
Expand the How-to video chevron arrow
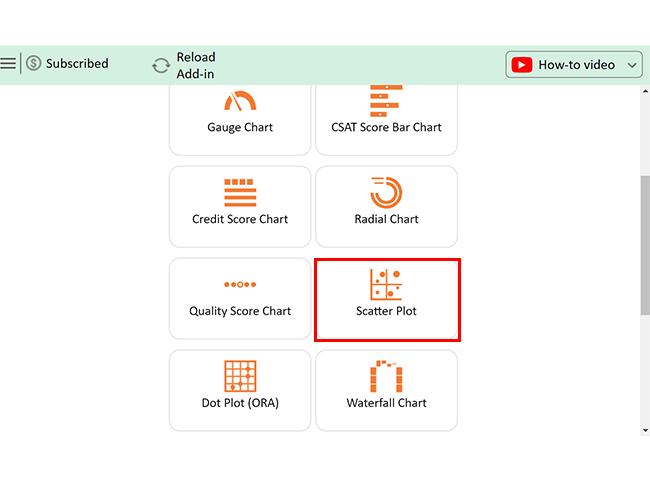pos(632,65)
